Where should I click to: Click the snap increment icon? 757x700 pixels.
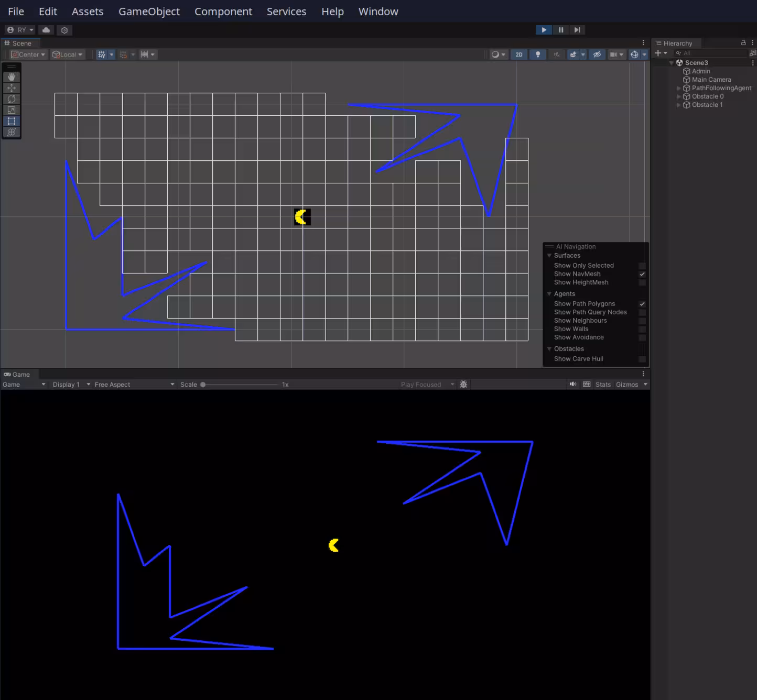click(x=144, y=54)
